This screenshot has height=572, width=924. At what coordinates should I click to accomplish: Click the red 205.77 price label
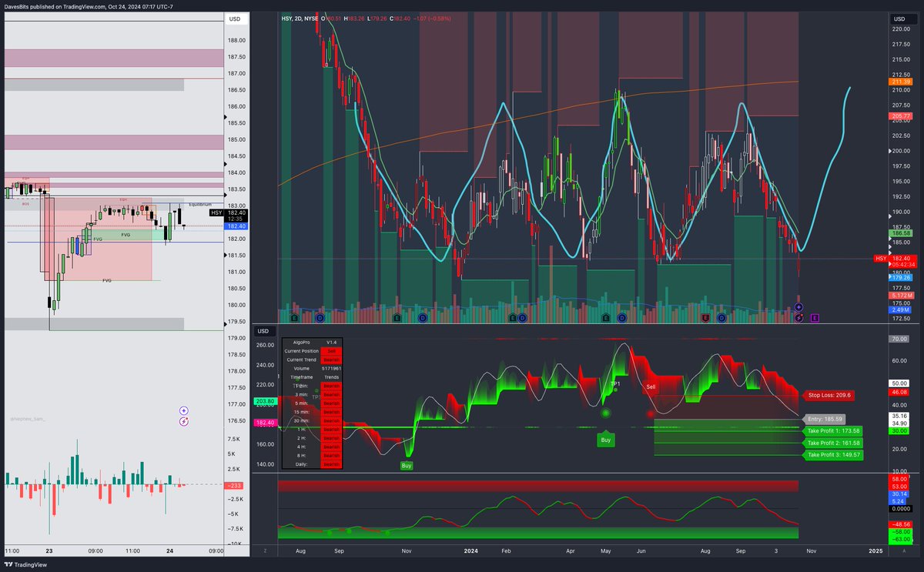[x=901, y=116]
